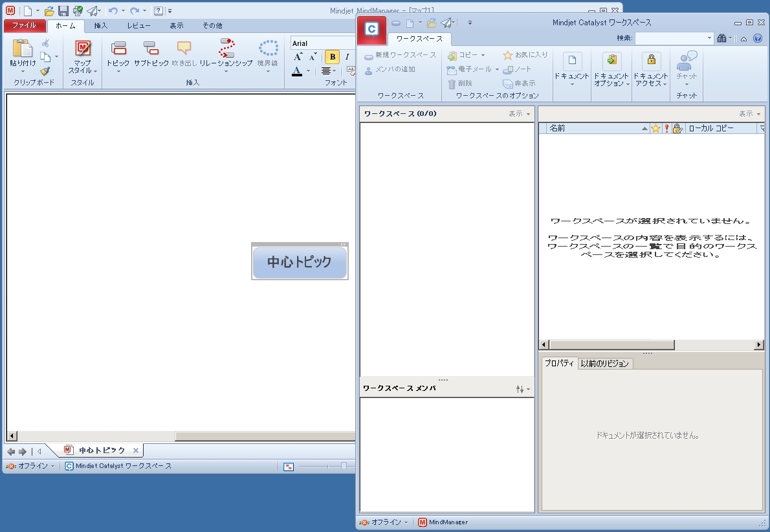Click the Chat (チャット) icon in Catalyst
Image resolution: width=770 pixels, height=532 pixels.
tap(687, 61)
